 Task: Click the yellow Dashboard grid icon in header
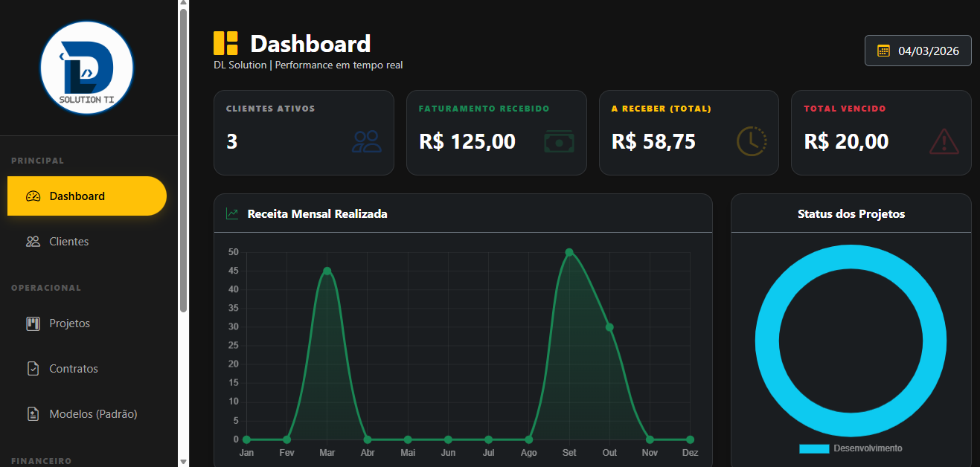point(225,43)
